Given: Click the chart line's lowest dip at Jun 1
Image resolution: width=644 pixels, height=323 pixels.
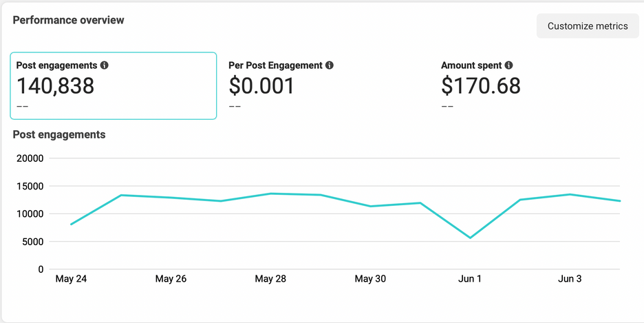Looking at the screenshot, I should 471,238.
